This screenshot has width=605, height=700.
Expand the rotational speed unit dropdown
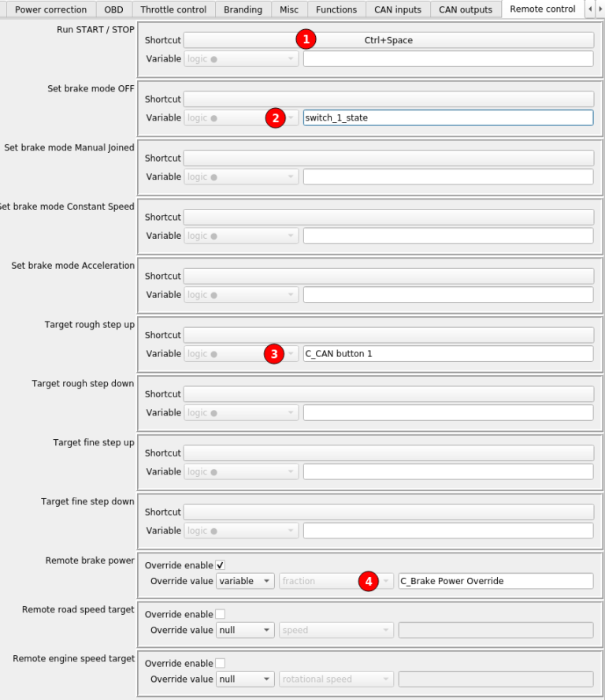[336, 679]
